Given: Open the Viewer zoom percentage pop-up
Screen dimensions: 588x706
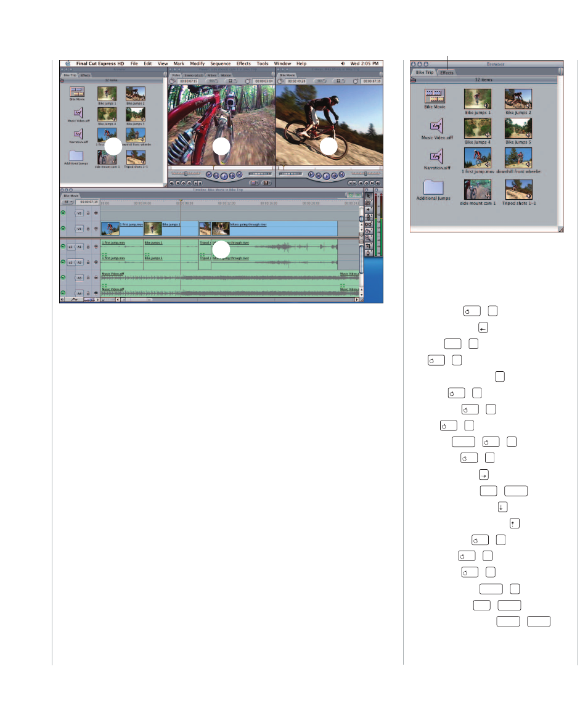Looking at the screenshot, I should point(211,81).
